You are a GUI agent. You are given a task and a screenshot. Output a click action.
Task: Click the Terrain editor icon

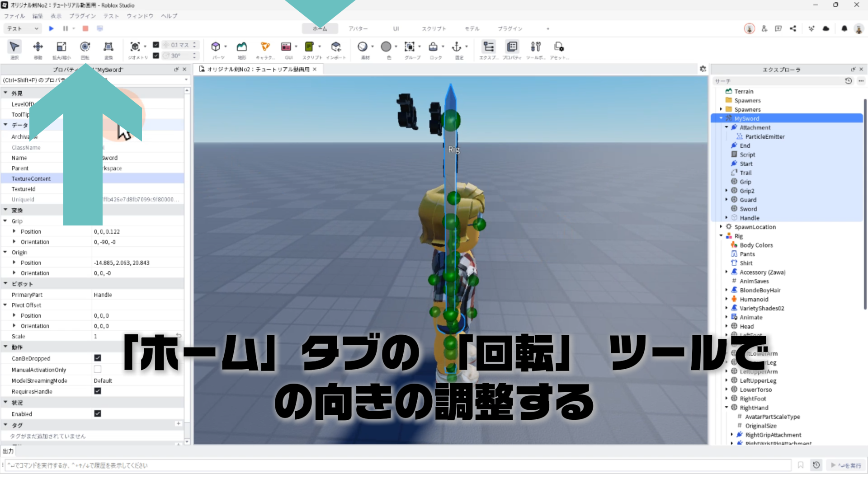tap(242, 47)
